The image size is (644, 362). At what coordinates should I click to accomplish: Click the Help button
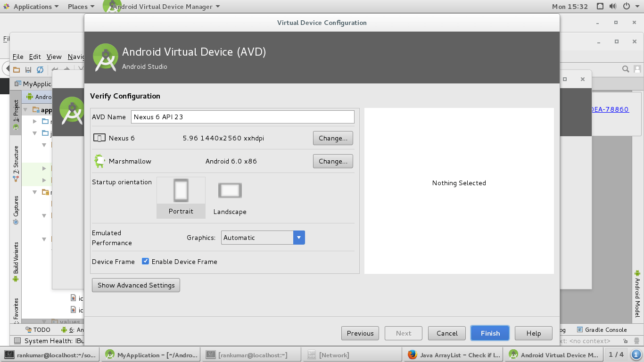[x=534, y=333]
